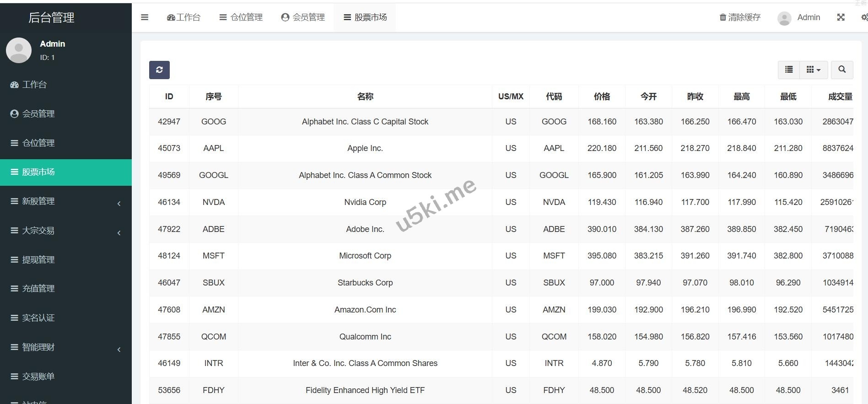This screenshot has width=868, height=404.
Task: Click the clear cache trash button
Action: click(740, 17)
